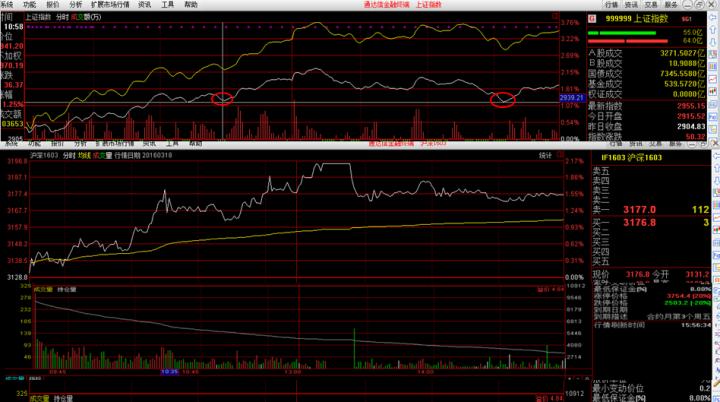Click 成交额(万) label in upper chart header
This screenshot has height=402, width=720.
click(86, 17)
